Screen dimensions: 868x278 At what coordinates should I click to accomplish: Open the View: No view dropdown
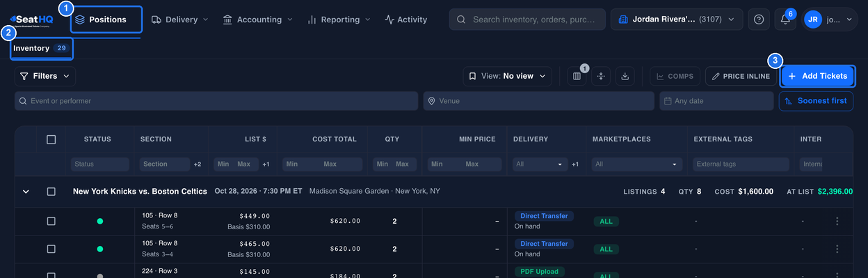[x=508, y=76]
